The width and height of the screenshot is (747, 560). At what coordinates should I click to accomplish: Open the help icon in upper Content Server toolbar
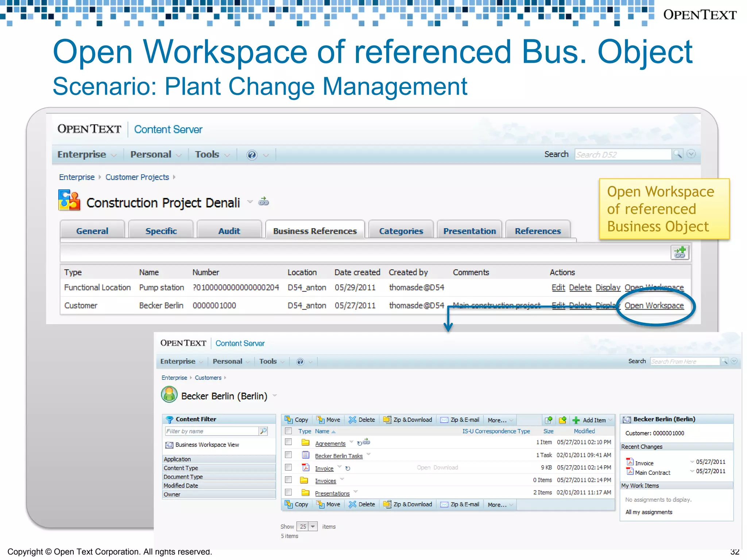(x=252, y=155)
